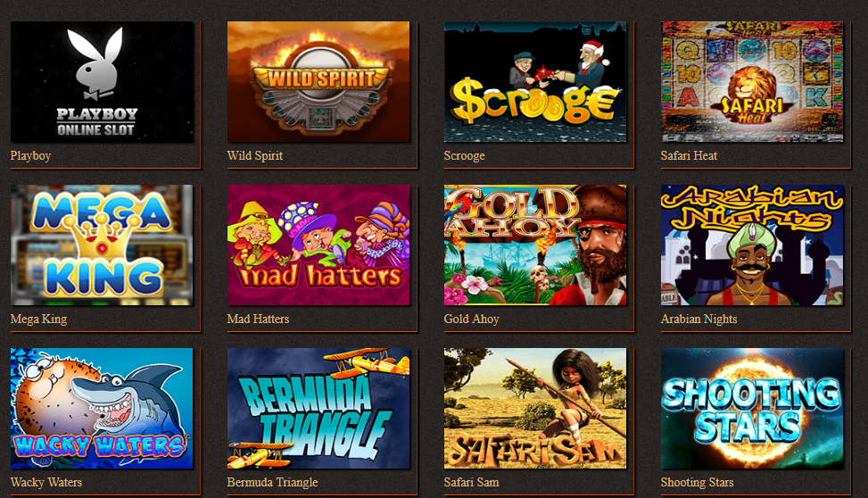Select the Arabian Nights game thumbnail
868x498 pixels.
click(x=752, y=245)
